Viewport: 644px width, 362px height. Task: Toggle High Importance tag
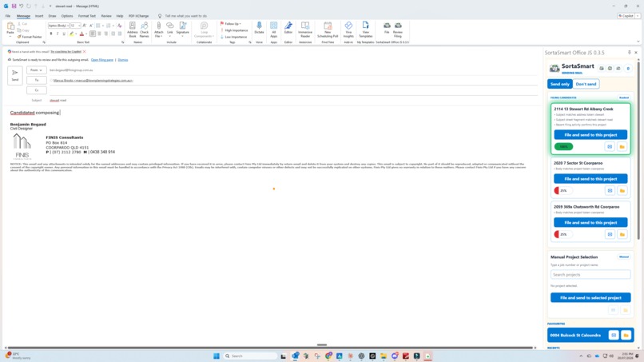pyautogui.click(x=234, y=30)
